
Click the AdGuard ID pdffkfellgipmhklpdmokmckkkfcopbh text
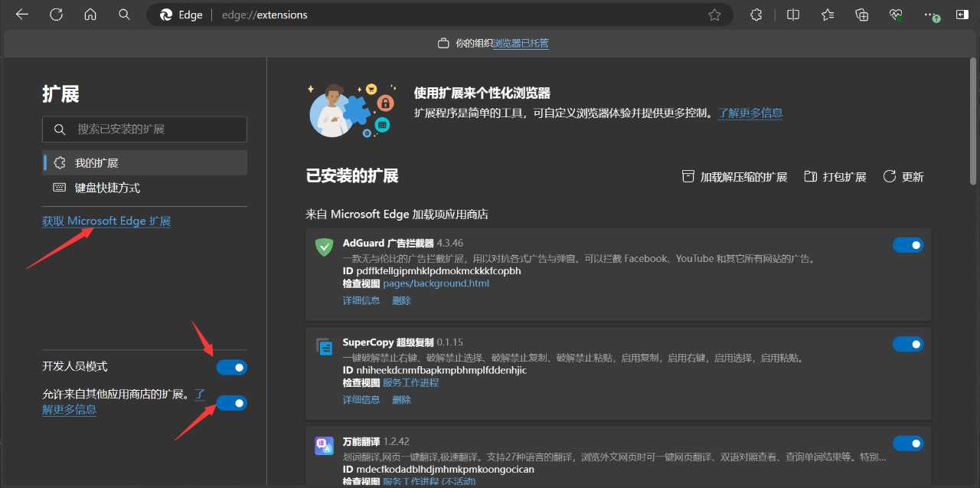click(432, 270)
